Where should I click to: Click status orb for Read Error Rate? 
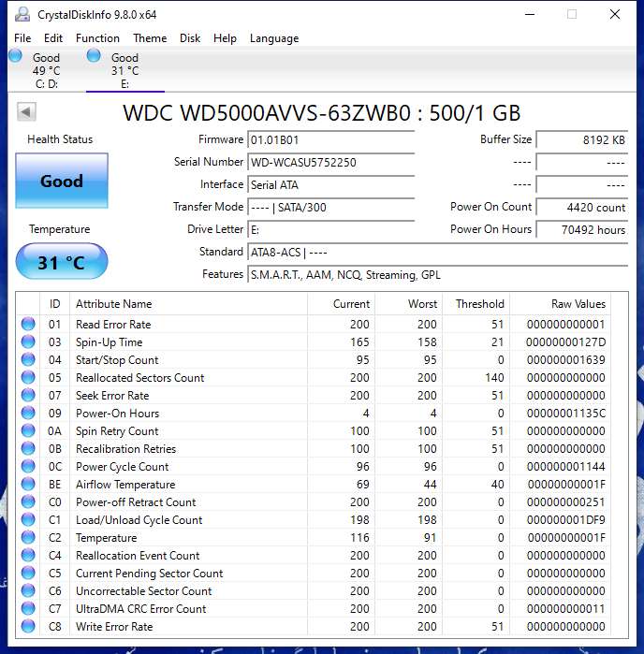point(28,324)
